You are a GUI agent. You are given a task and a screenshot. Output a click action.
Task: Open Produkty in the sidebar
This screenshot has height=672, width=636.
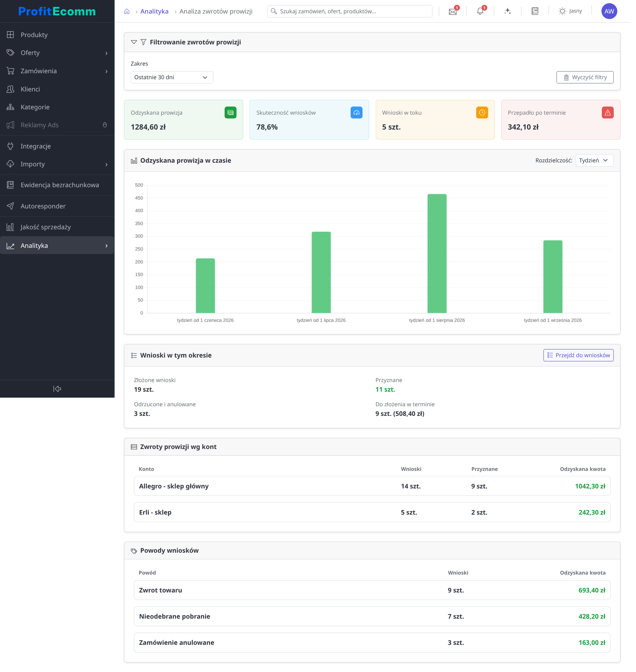coord(58,35)
